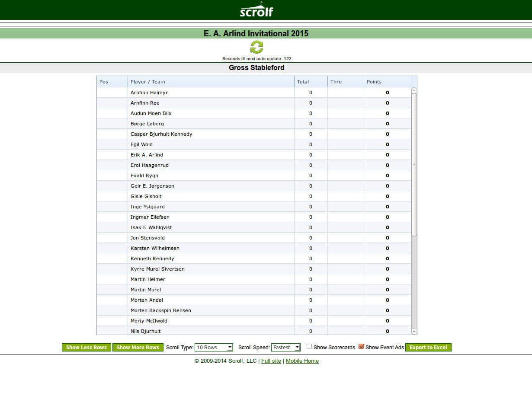Click the green auto-update refresh icon
This screenshot has height=396, width=532.
click(x=256, y=47)
